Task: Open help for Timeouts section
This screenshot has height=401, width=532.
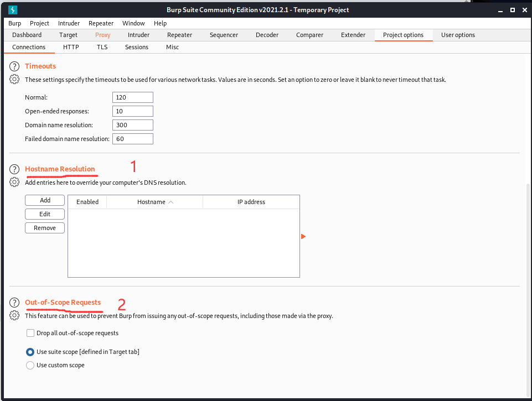Action: (14, 66)
